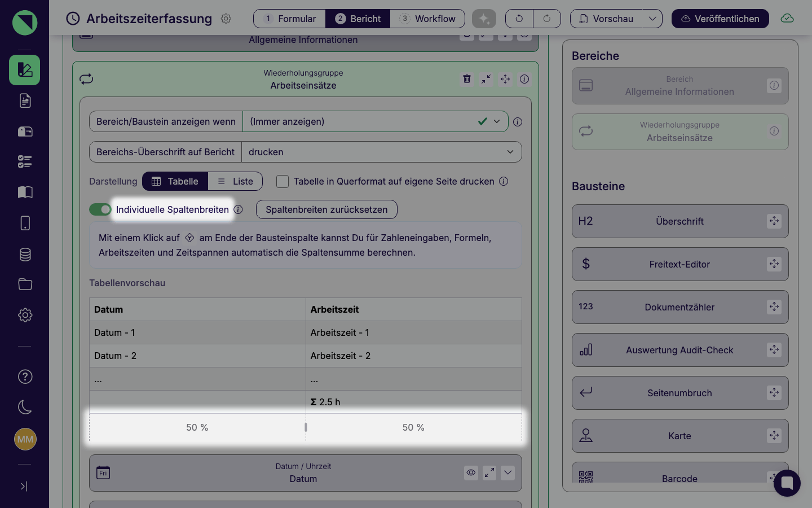Image resolution: width=812 pixels, height=508 pixels.
Task: Open the book icon in sidebar
Action: pos(25,192)
